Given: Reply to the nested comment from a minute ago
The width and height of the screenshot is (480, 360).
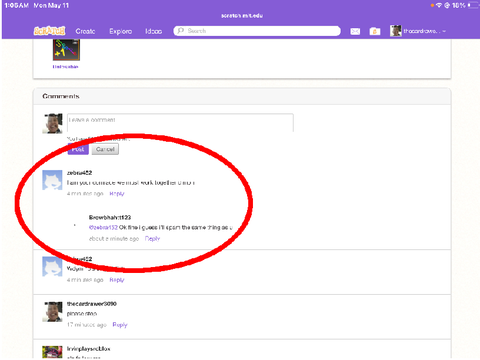Looking at the screenshot, I should pos(152,239).
